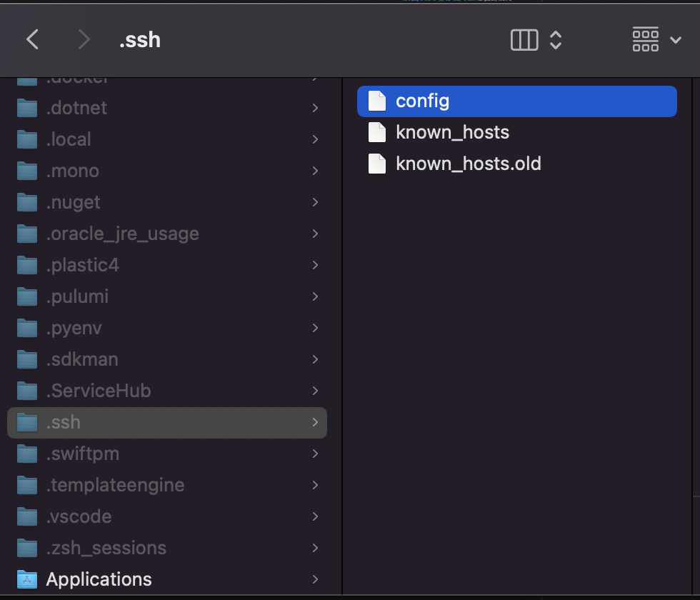Click the .plastic4 folder icon
Viewport: 700px width, 600px height.
click(27, 265)
